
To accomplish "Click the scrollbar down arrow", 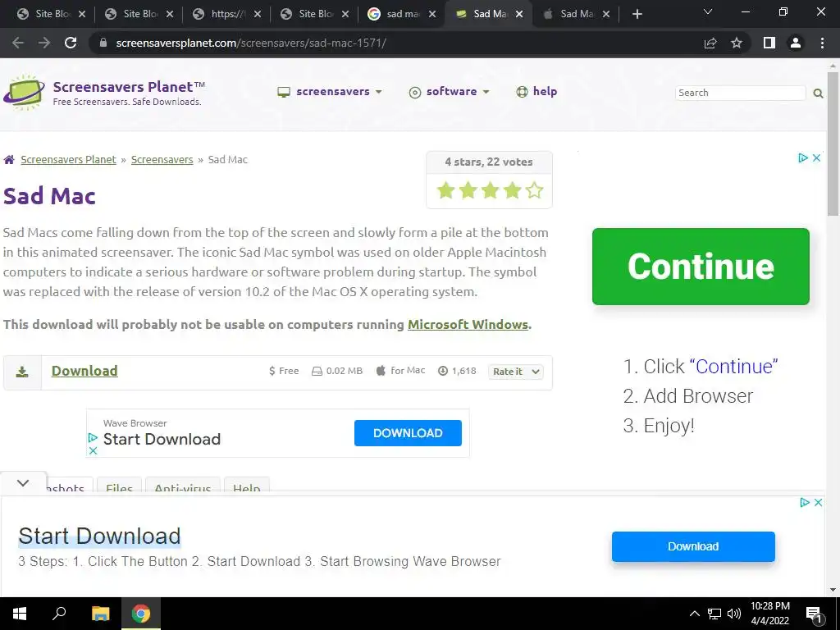I will click(833, 591).
